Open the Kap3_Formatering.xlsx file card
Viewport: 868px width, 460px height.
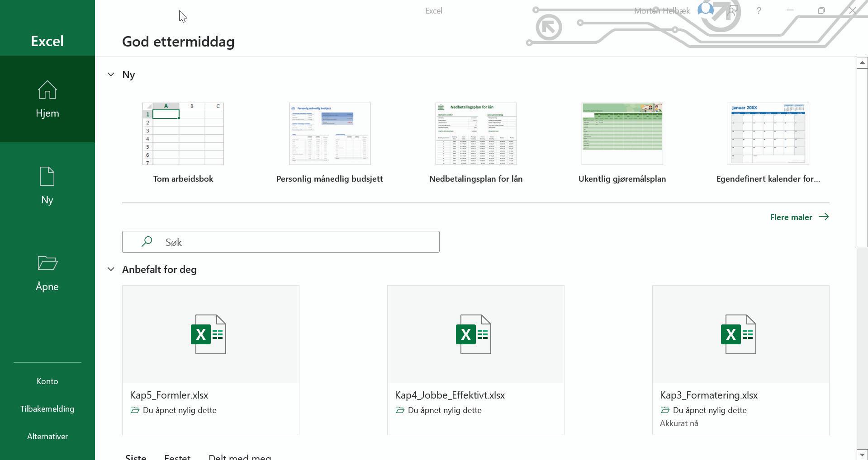click(741, 360)
